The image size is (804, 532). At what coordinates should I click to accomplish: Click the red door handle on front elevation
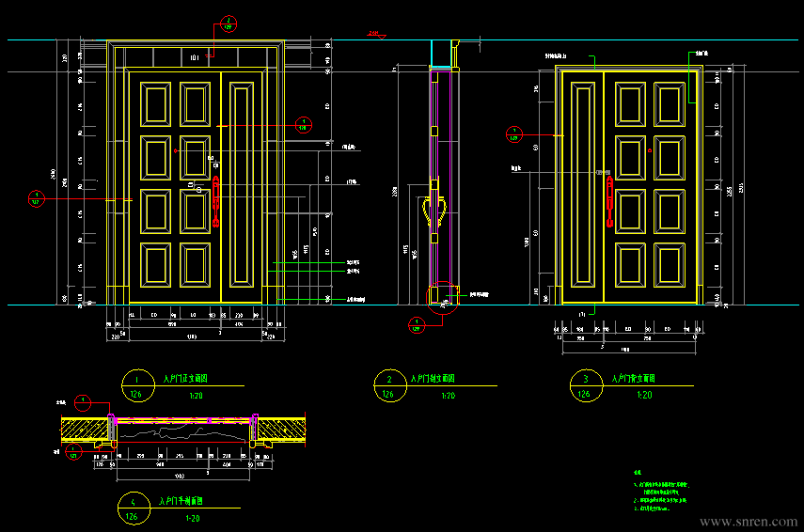point(216,201)
